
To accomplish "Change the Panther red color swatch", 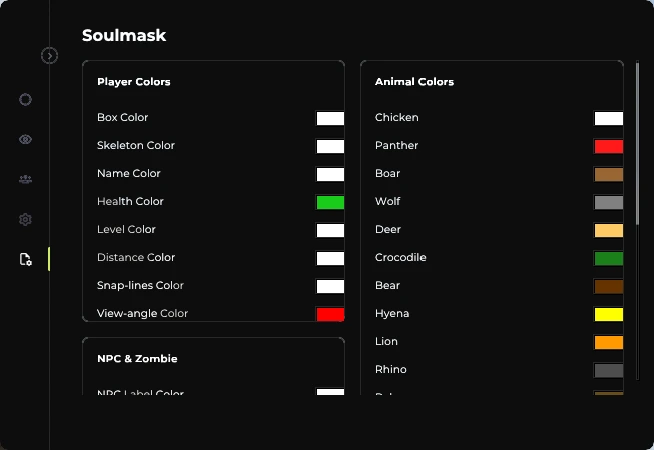I will click(609, 146).
